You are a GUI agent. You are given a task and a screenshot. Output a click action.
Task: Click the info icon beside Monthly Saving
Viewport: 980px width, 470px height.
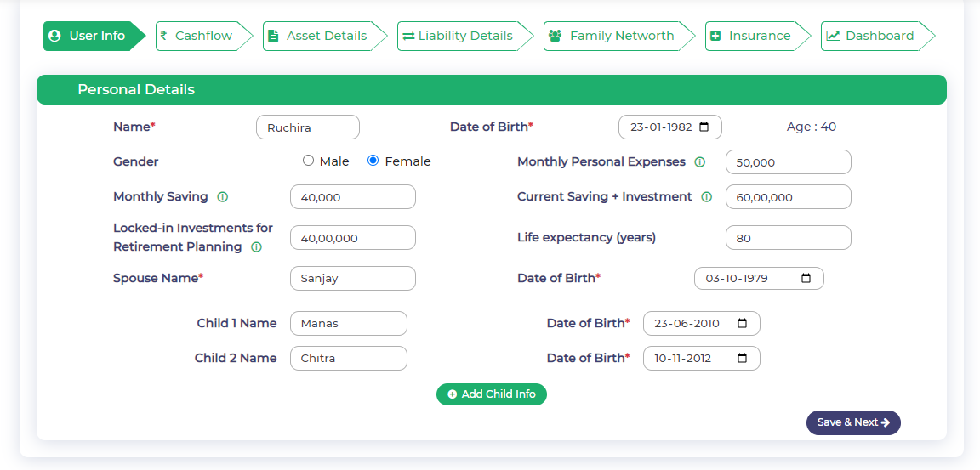pyautogui.click(x=223, y=197)
